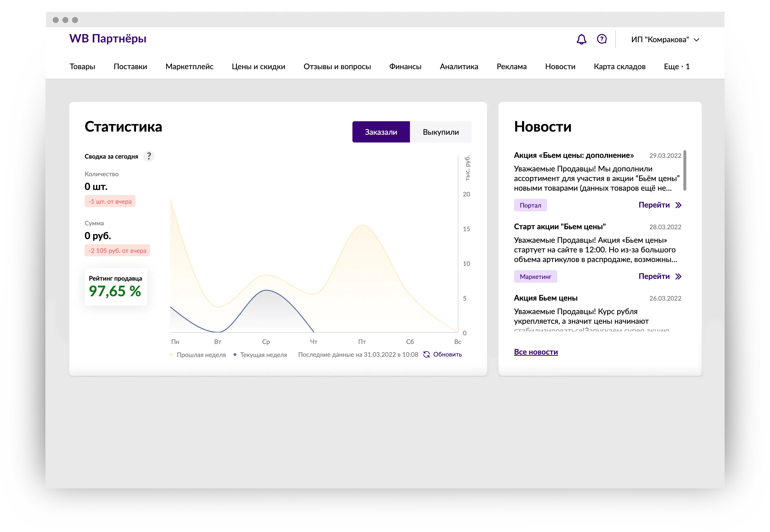This screenshot has width=770, height=532.
Task: Click the Портал tag badge
Action: pos(530,205)
